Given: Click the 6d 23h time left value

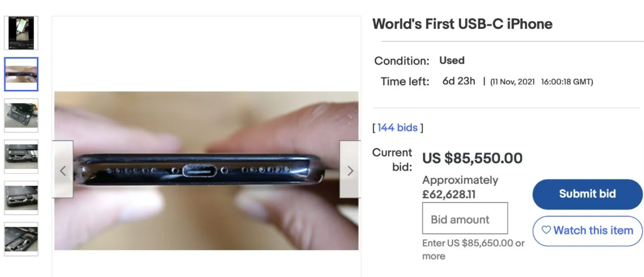Looking at the screenshot, I should (459, 81).
